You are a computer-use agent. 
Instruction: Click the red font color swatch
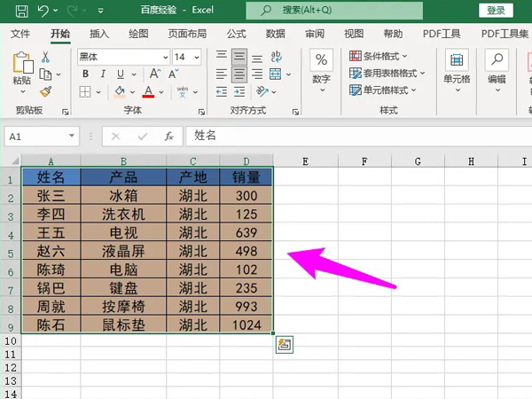click(149, 92)
